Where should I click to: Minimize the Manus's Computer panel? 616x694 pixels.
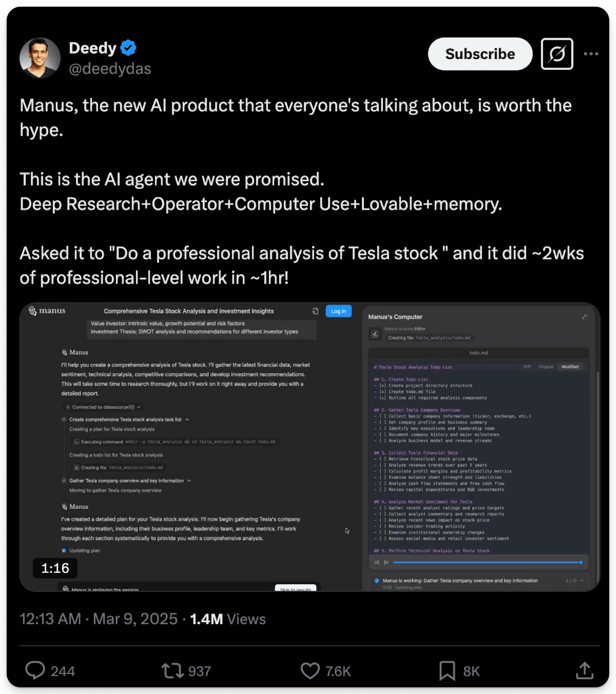(584, 317)
